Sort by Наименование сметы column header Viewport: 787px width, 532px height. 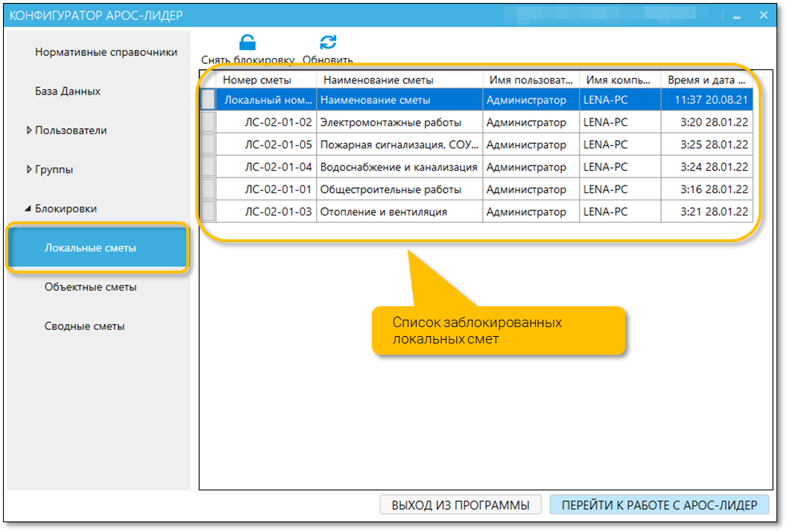click(x=399, y=80)
